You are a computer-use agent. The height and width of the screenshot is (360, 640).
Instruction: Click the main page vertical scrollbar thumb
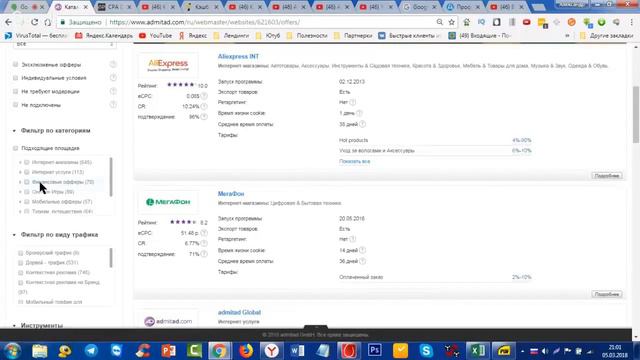point(636,114)
